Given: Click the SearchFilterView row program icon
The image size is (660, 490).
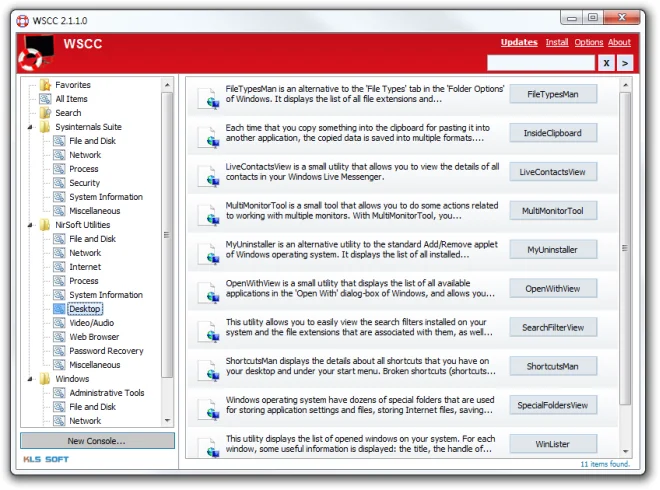Looking at the screenshot, I should point(209,331).
